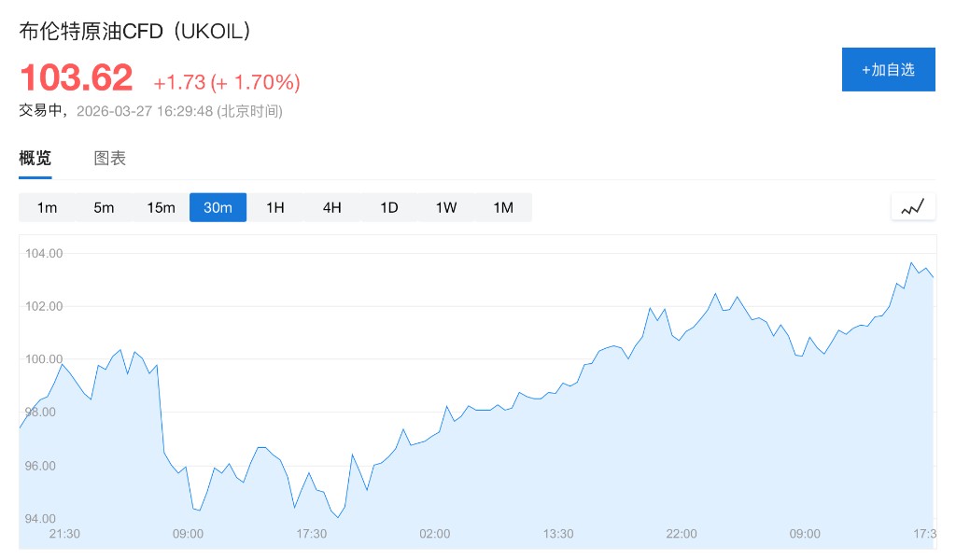This screenshot has width=956, height=560.
Task: Switch chart to 4H interval
Action: (x=331, y=207)
